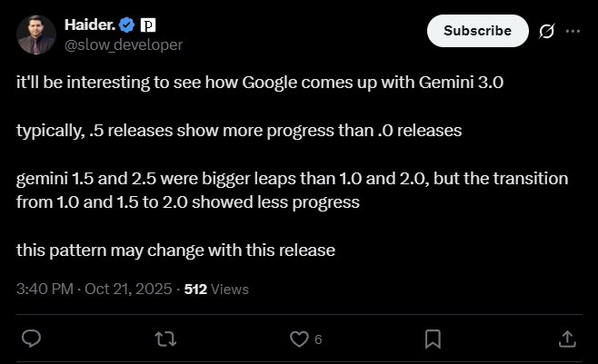Click the sentence about .5 releases progress

[240, 130]
